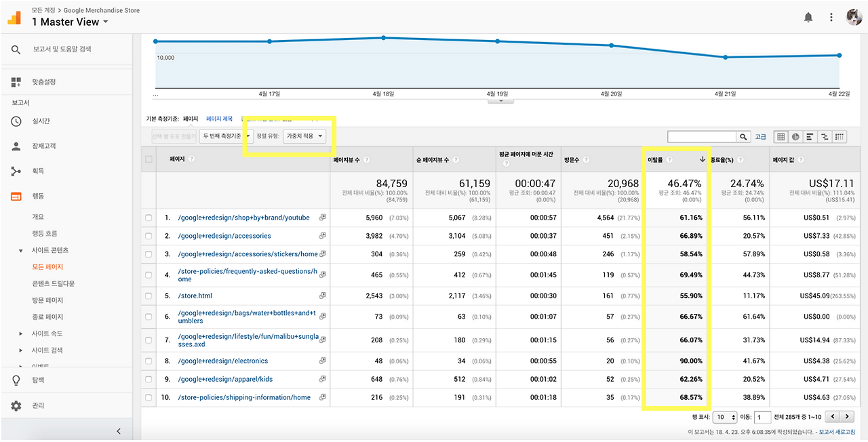The width and height of the screenshot is (868, 442).
Task: Click the 잠재고객 person icon
Action: pos(16,146)
